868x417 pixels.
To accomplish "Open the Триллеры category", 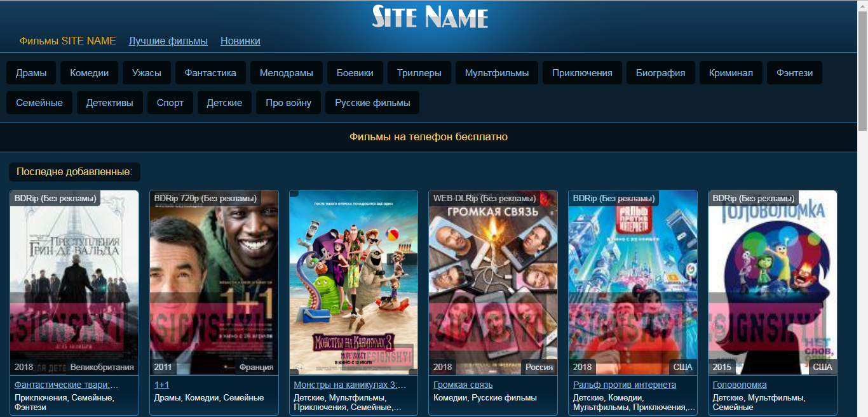I will (419, 73).
